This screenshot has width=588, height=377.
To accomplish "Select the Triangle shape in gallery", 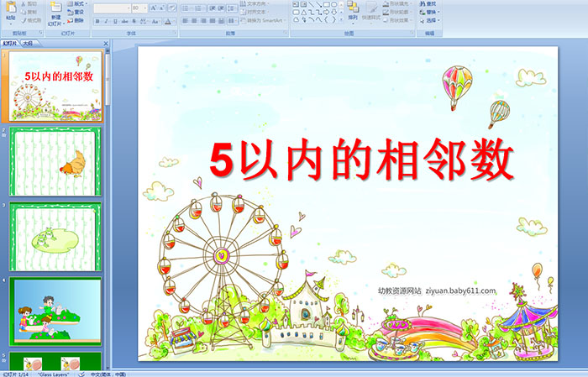I will 303,12.
